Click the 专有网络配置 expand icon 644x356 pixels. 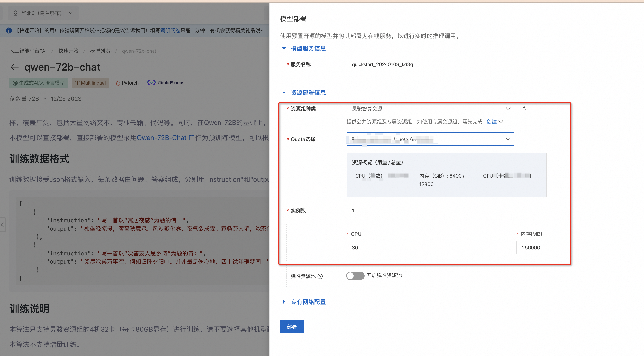(284, 302)
